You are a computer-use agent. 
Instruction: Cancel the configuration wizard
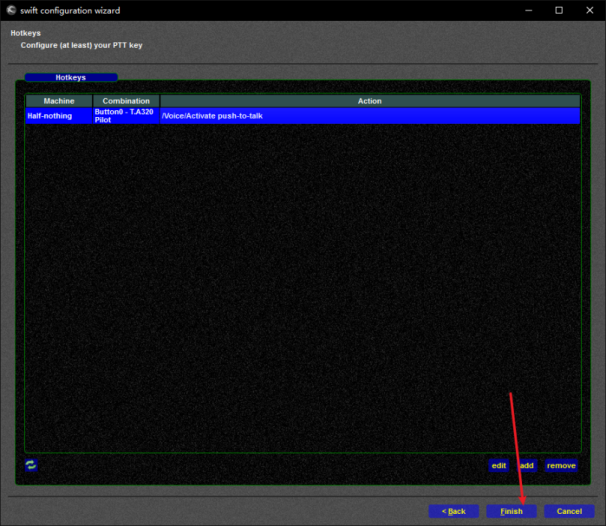569,511
